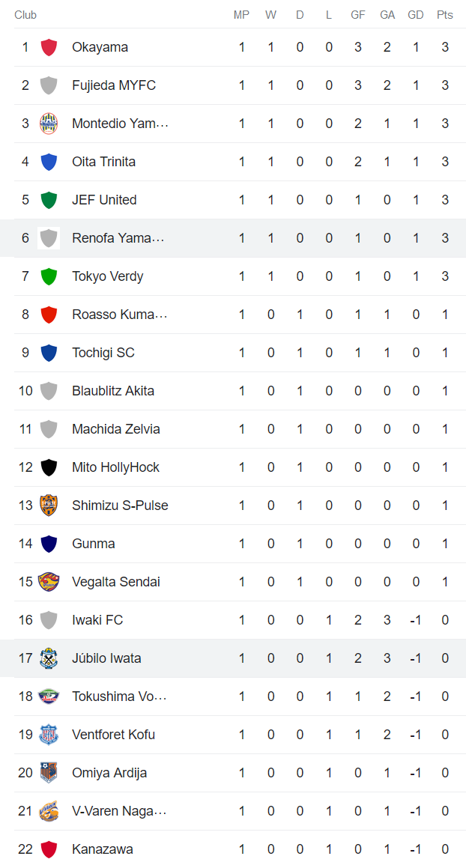Click the Oita Trinita club logo
Viewport: 466px width, 868px height.
[48, 161]
